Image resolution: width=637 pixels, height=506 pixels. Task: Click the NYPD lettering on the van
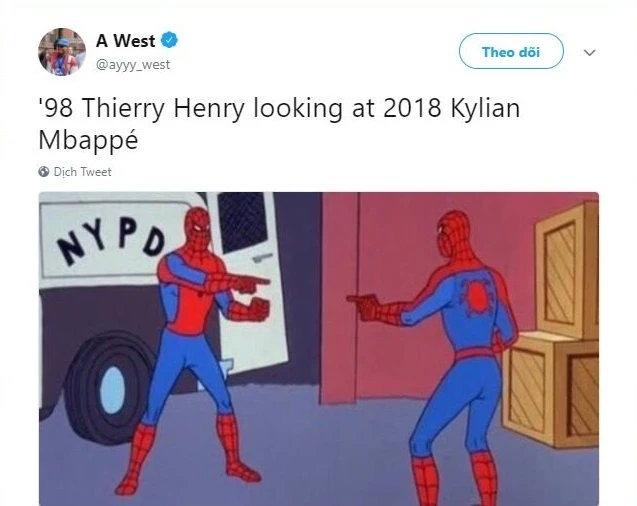(110, 244)
